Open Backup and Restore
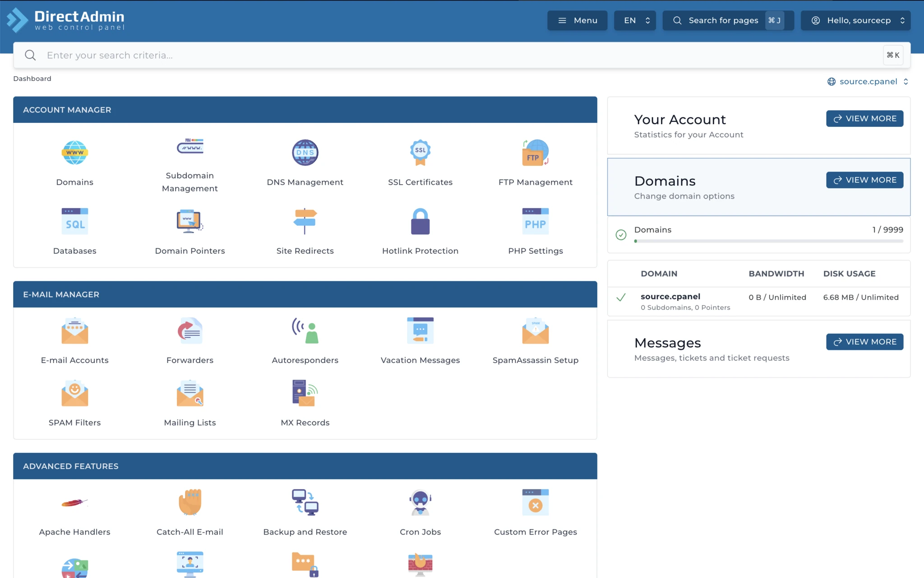 (x=305, y=502)
